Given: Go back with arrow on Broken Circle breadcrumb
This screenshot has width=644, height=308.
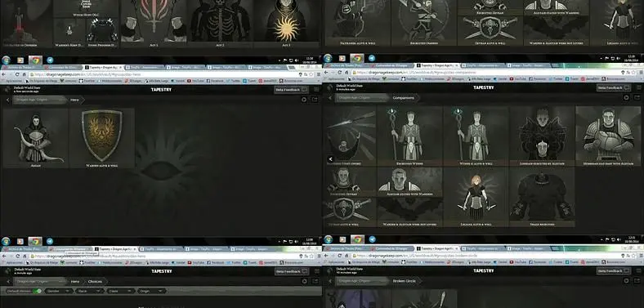Looking at the screenshot, I should coord(329,281).
